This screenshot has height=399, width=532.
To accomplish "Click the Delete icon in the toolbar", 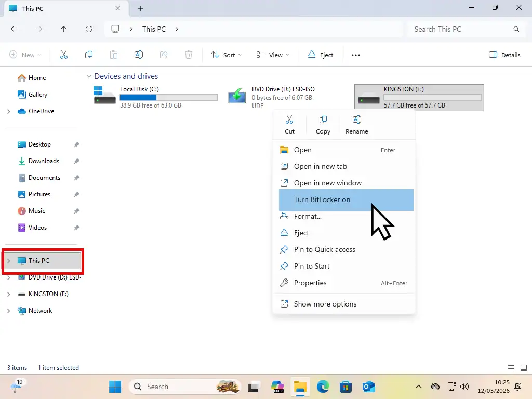I will coord(189,55).
